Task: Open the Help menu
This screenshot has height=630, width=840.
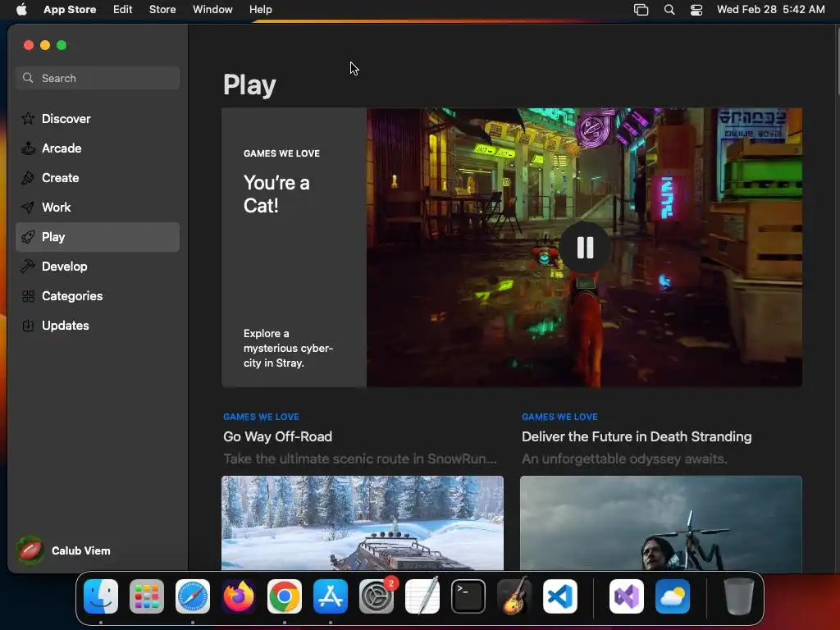Action: (260, 9)
